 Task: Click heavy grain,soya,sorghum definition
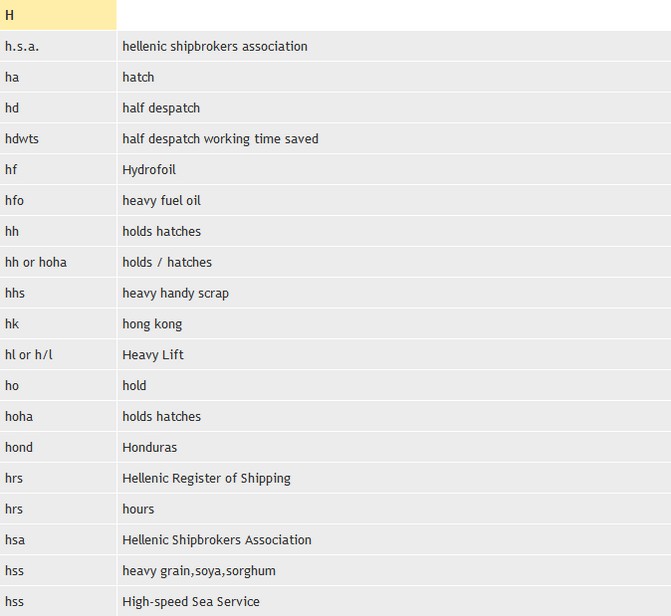pos(198,571)
